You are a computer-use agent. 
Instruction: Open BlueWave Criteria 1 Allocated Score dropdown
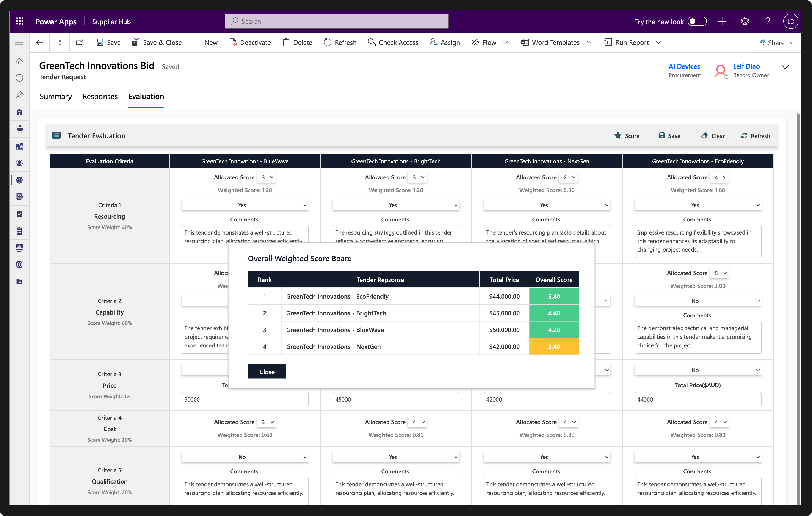click(x=266, y=177)
